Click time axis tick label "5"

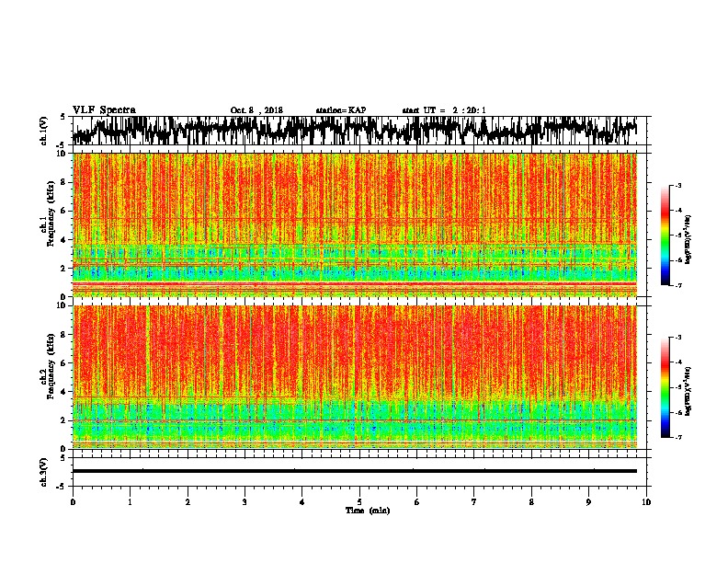359,502
